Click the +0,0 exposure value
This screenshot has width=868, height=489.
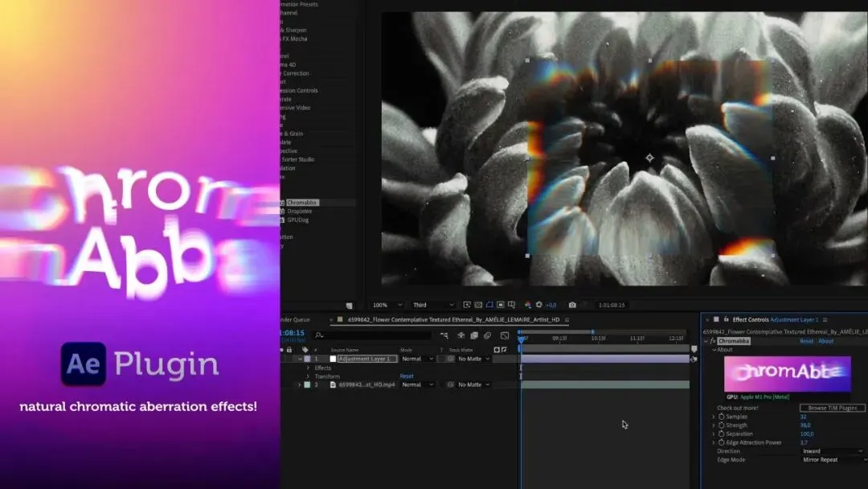tap(551, 305)
